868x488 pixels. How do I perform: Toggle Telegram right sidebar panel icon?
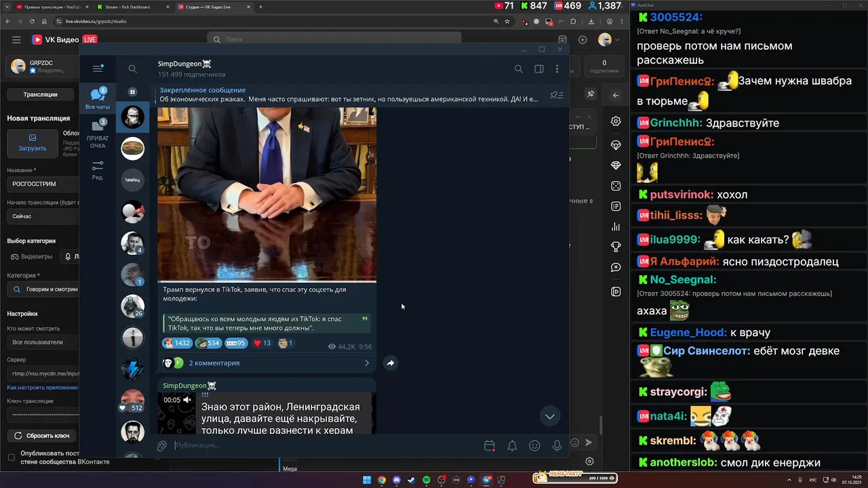click(x=539, y=68)
